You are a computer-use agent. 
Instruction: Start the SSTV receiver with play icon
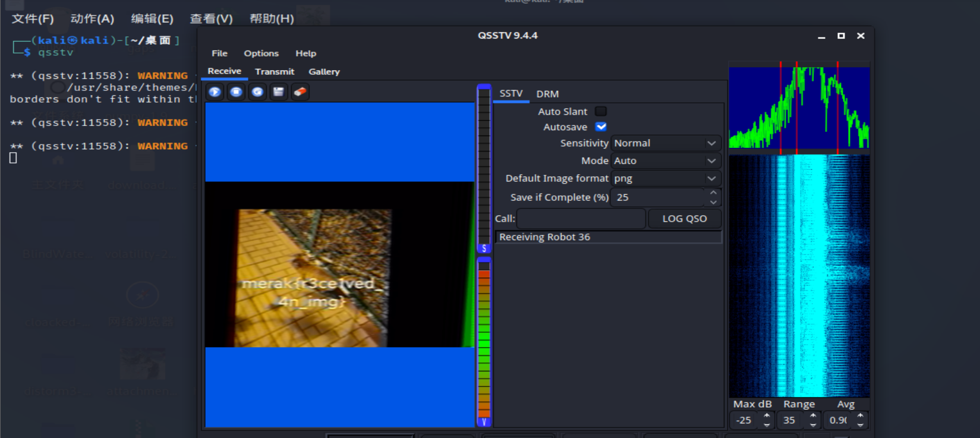point(215,92)
